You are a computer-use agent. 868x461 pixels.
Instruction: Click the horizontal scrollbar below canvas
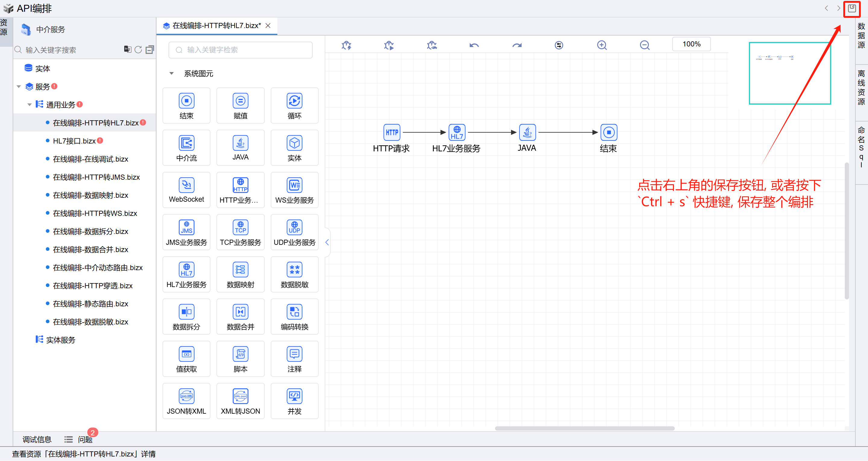point(584,428)
